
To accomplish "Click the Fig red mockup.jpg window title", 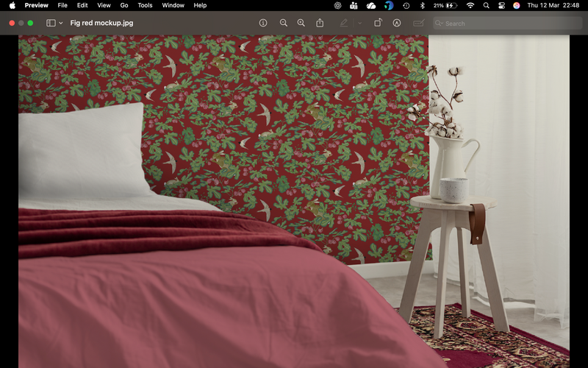I will (x=101, y=23).
